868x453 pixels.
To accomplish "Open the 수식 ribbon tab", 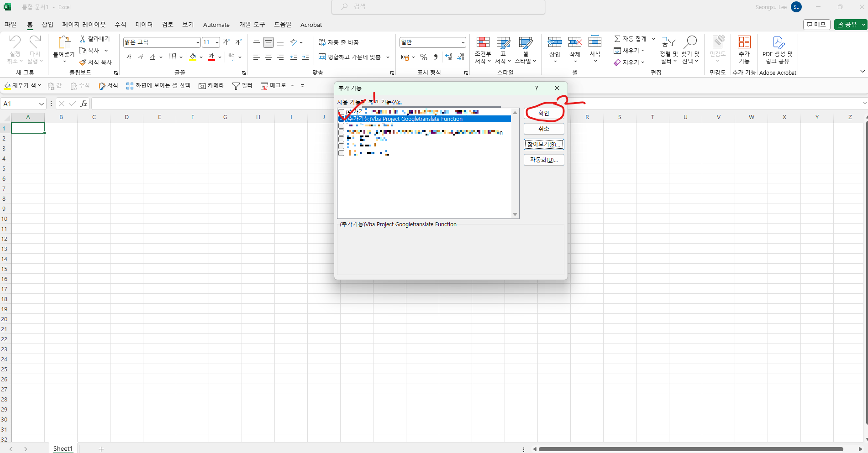I will (x=121, y=25).
